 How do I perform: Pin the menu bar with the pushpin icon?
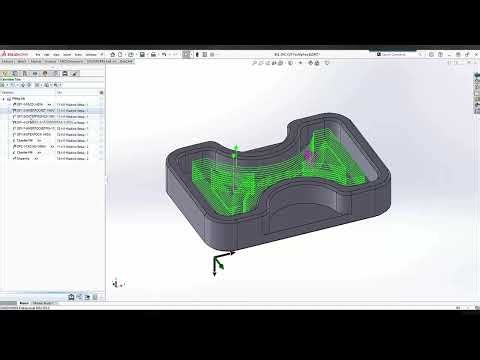click(x=102, y=54)
